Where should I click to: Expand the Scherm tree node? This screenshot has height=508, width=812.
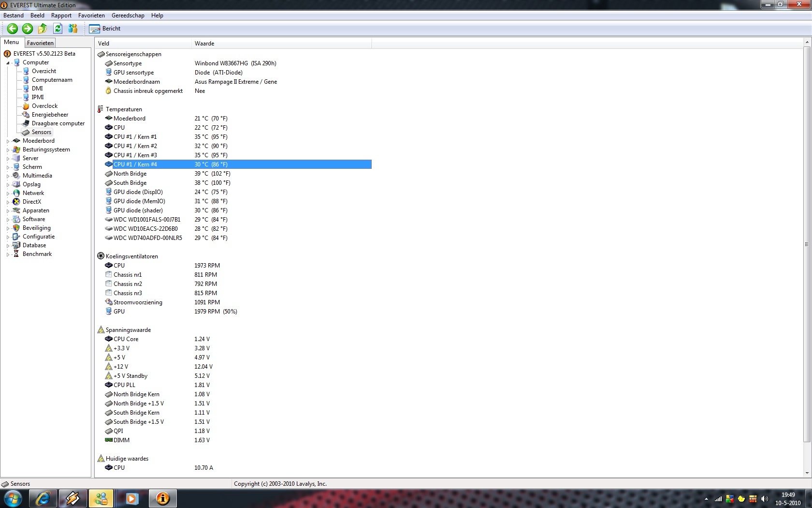coord(8,167)
